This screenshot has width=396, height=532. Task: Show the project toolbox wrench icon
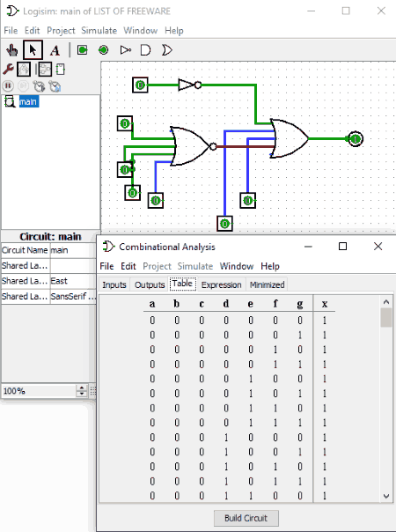[x=8, y=70]
